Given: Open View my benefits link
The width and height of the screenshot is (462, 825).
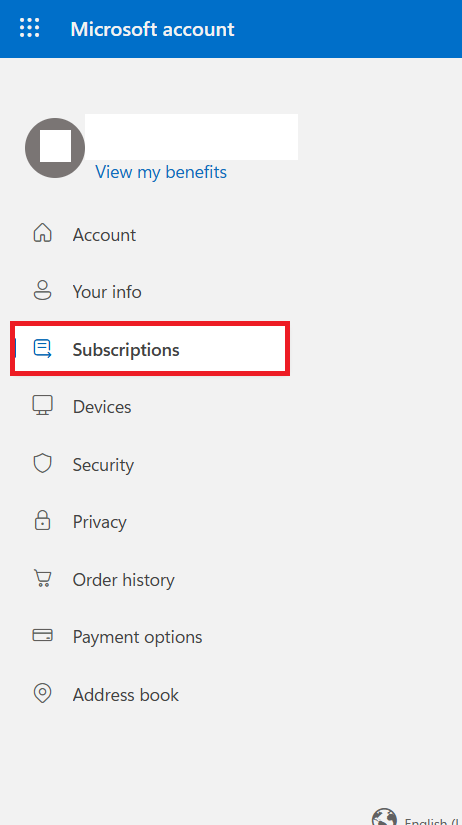Looking at the screenshot, I should coord(161,172).
